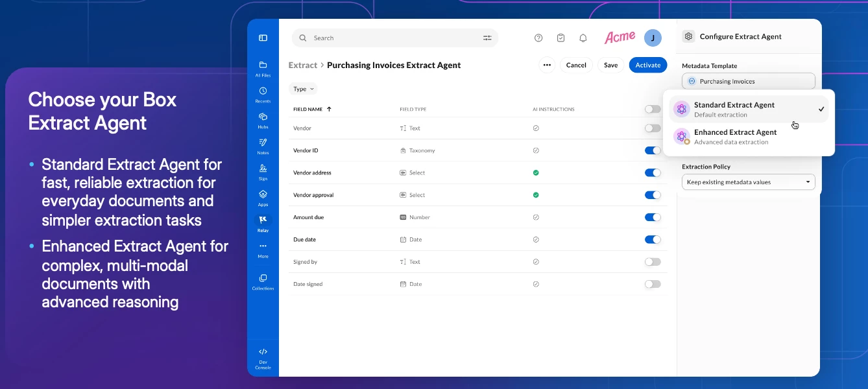Open Hubs in sidebar

pyautogui.click(x=263, y=121)
